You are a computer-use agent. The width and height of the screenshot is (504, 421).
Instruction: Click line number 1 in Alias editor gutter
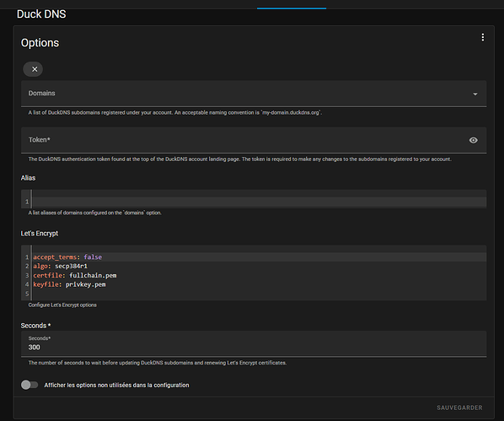tap(27, 202)
